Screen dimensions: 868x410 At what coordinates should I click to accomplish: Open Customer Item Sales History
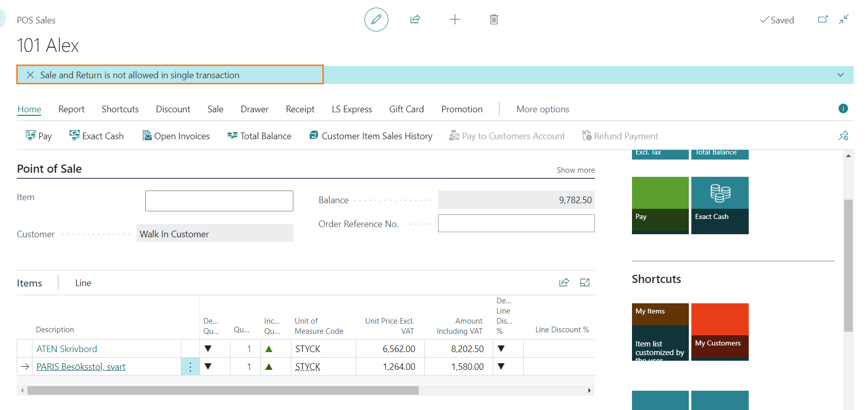[371, 136]
